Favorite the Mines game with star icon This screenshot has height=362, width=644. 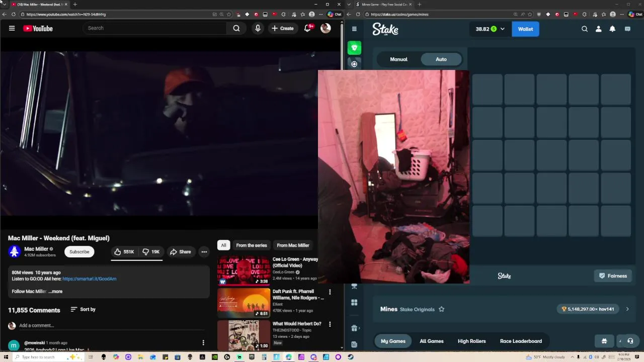pos(441,309)
